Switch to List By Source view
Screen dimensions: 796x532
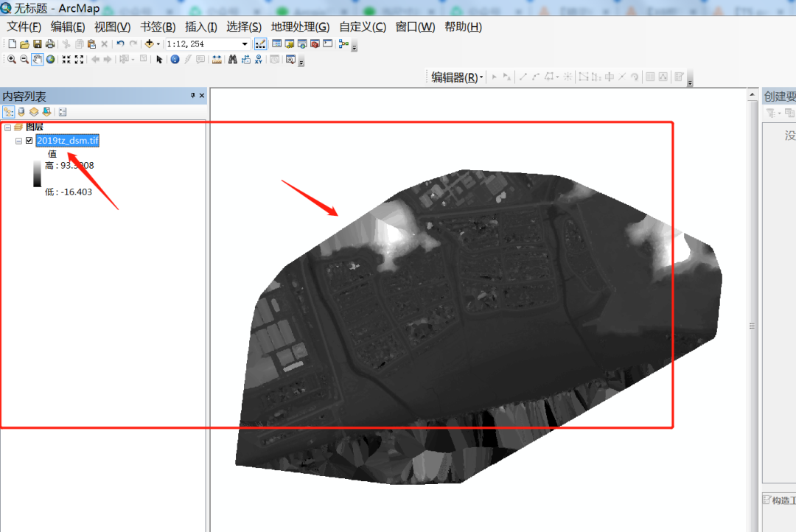coord(21,112)
